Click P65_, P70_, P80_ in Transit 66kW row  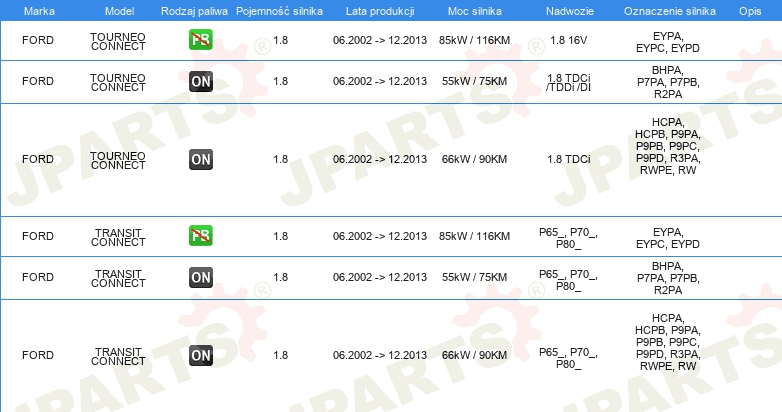click(x=569, y=359)
